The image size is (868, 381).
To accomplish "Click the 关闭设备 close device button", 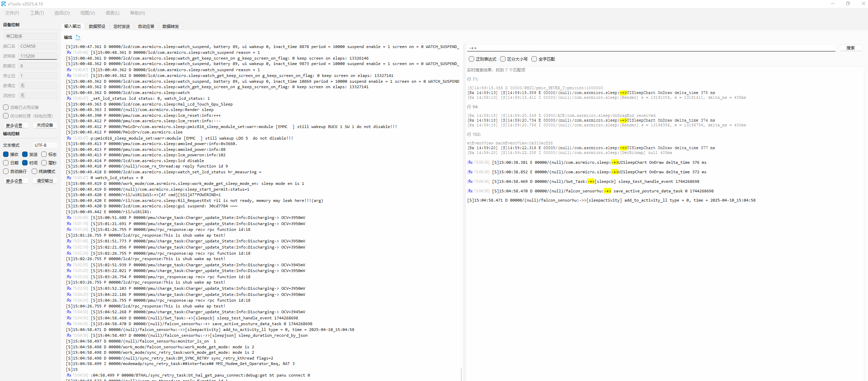I will point(45,125).
